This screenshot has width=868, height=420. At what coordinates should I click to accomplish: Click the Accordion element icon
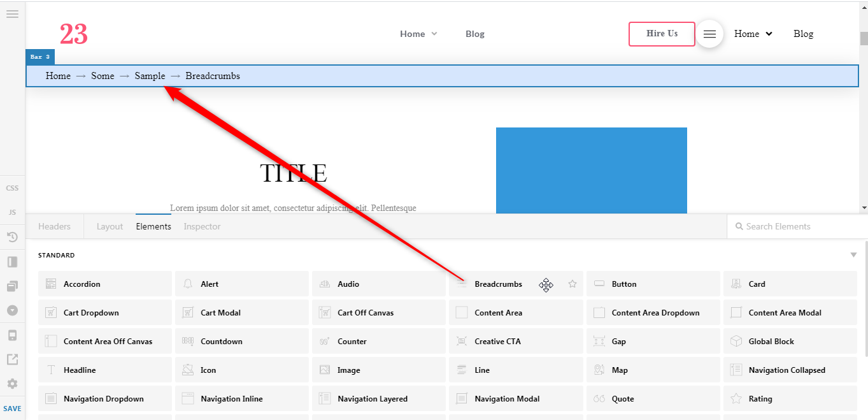tap(51, 284)
